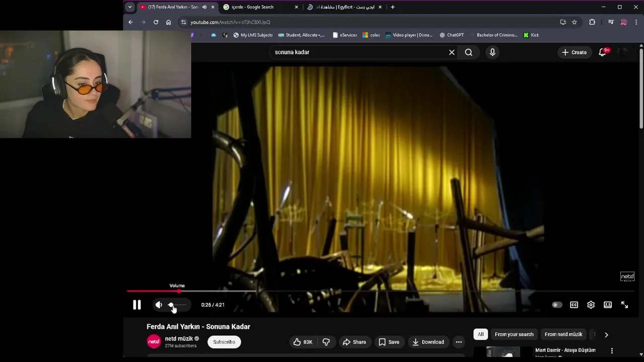Go to the browser home page
The width and height of the screenshot is (644, 362).
[169, 22]
